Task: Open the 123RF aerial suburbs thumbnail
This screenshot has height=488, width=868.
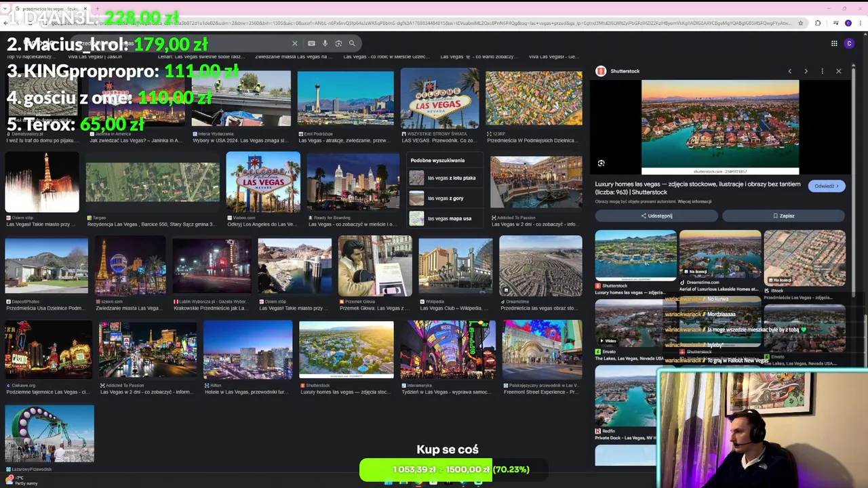Action: 534,98
